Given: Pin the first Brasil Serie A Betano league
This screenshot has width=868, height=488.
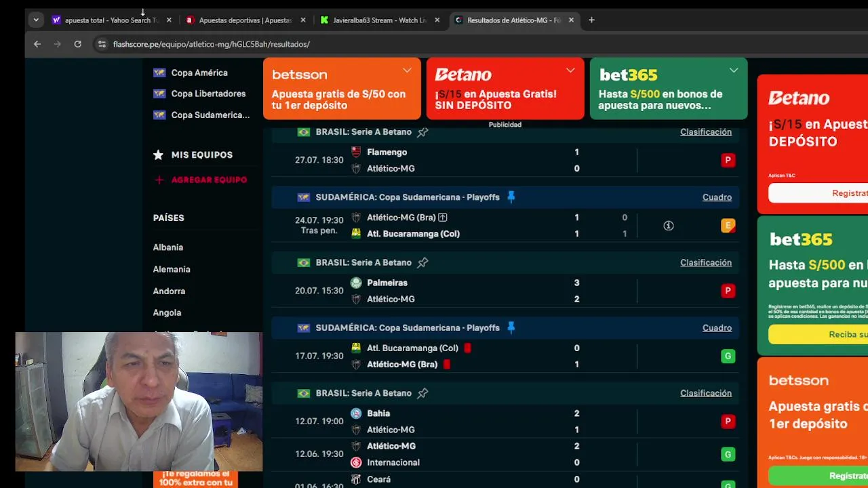Looking at the screenshot, I should point(422,132).
